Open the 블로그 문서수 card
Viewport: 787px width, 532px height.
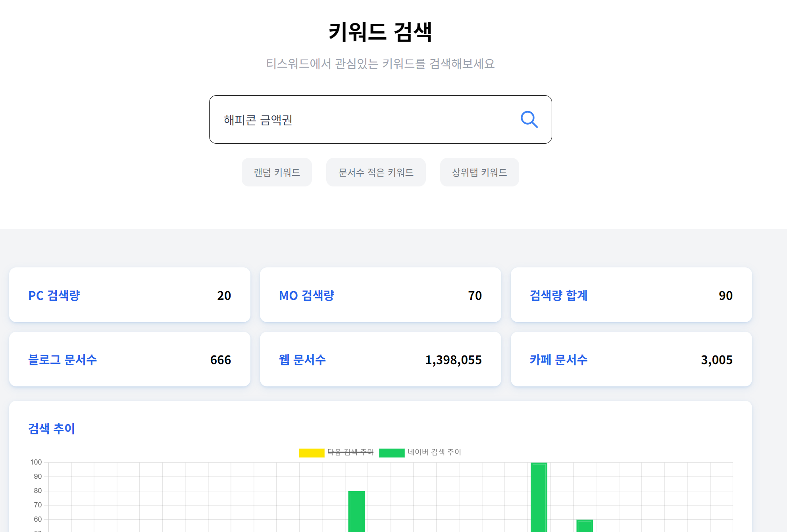pos(130,359)
